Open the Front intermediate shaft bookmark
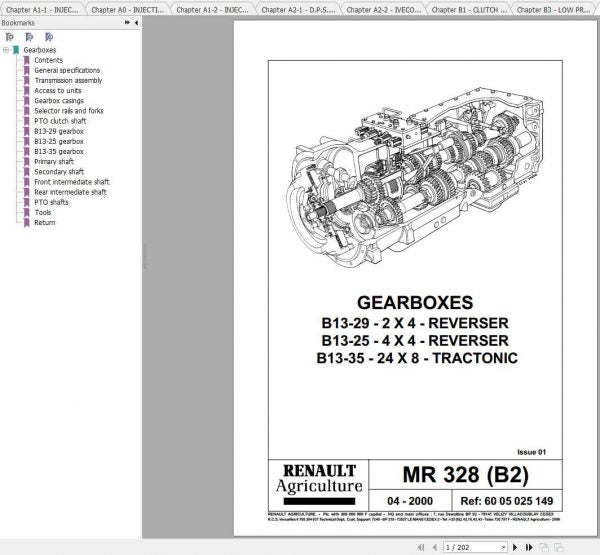Image resolution: width=600 pixels, height=555 pixels. [x=71, y=182]
